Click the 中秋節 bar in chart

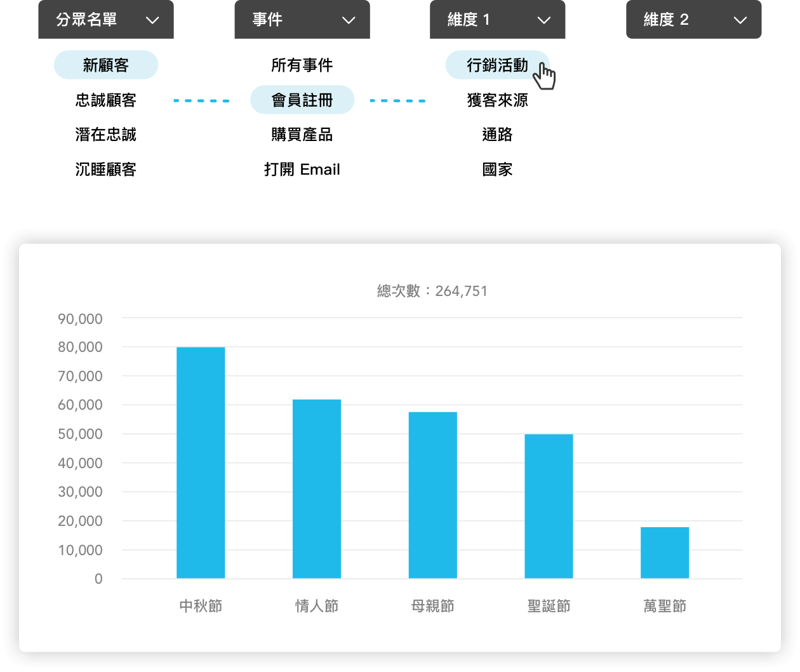(201, 462)
